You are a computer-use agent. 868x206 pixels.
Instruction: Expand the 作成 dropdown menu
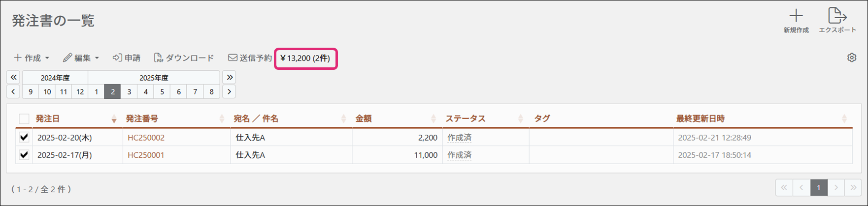[32, 58]
